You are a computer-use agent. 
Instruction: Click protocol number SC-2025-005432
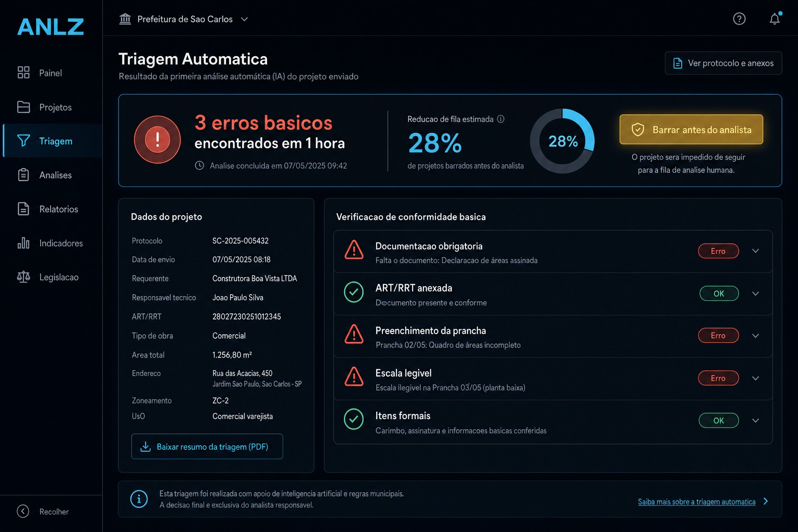[x=241, y=241]
